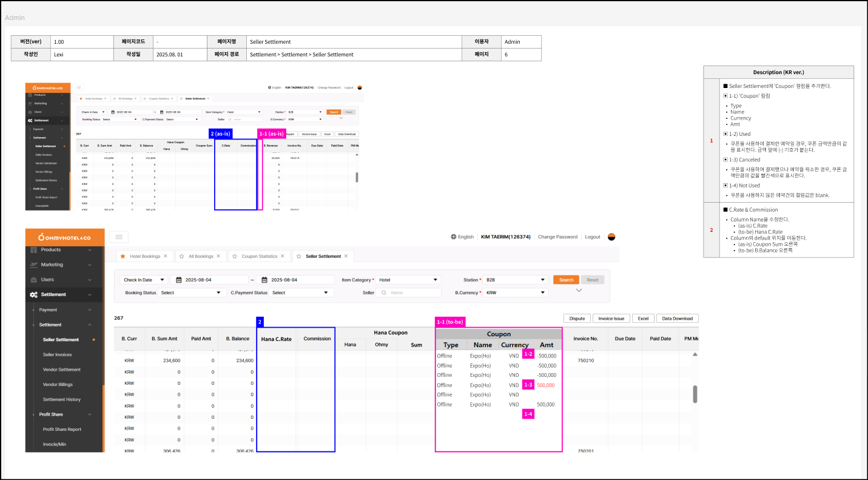
Task: Click the Settlement gears icon in the to-be sidebar
Action: (x=34, y=294)
